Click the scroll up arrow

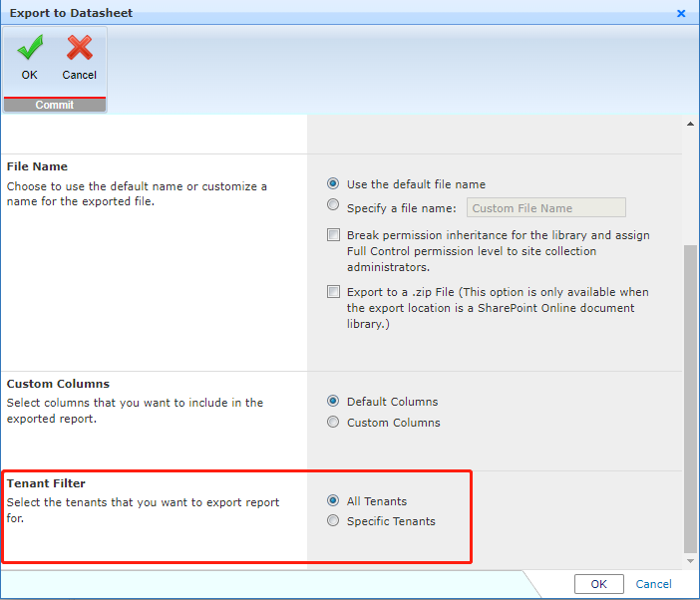click(690, 125)
